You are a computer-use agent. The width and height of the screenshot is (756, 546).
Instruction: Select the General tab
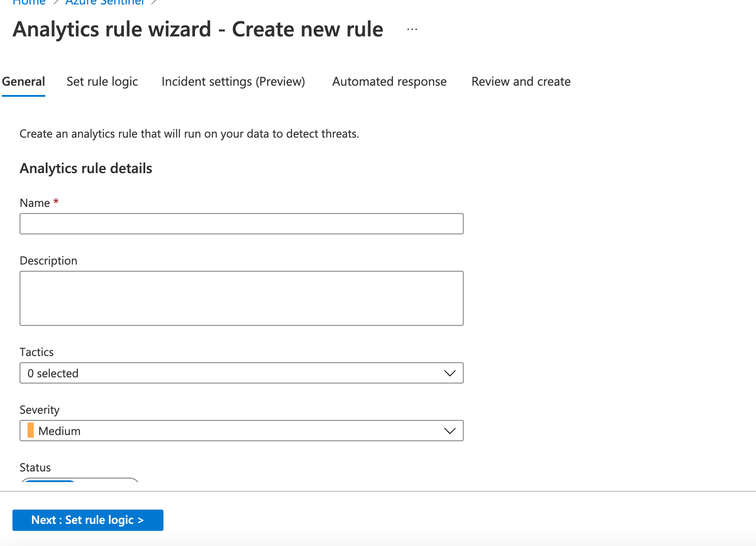click(x=24, y=82)
